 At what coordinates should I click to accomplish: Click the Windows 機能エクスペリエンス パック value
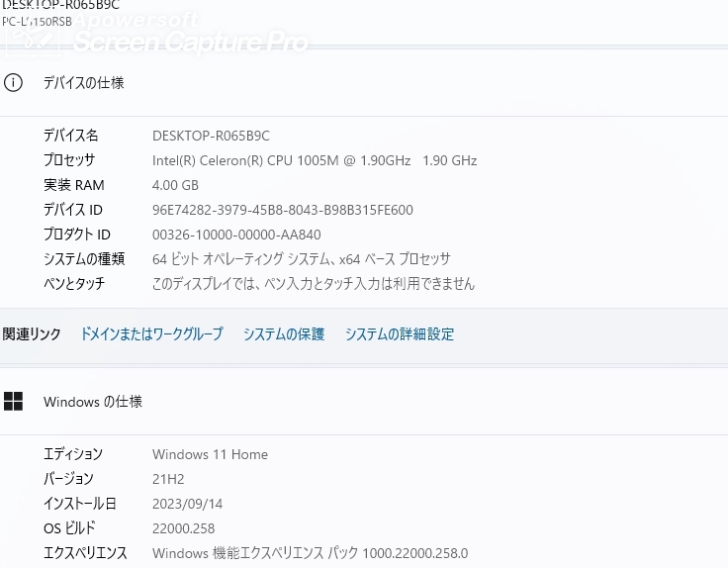pyautogui.click(x=311, y=553)
